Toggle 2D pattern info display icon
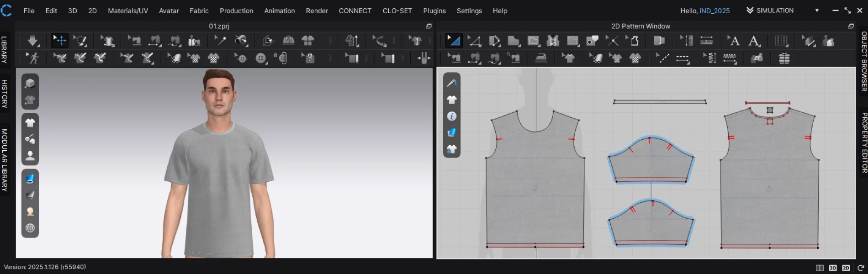868x274 pixels. click(451, 116)
